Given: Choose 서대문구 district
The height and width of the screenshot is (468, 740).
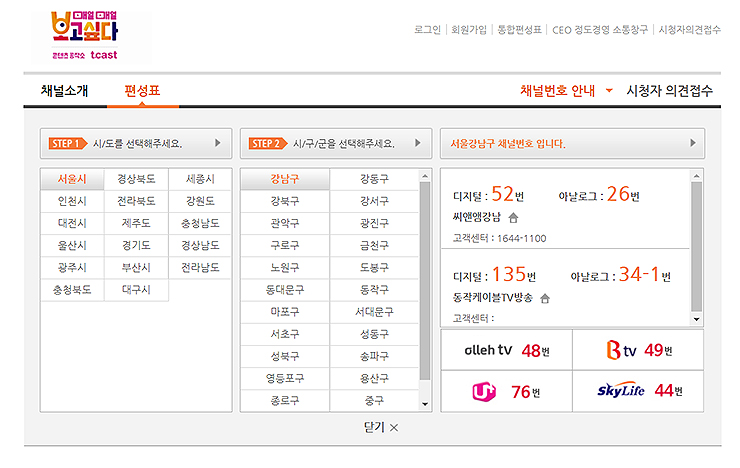Looking at the screenshot, I should [x=374, y=312].
